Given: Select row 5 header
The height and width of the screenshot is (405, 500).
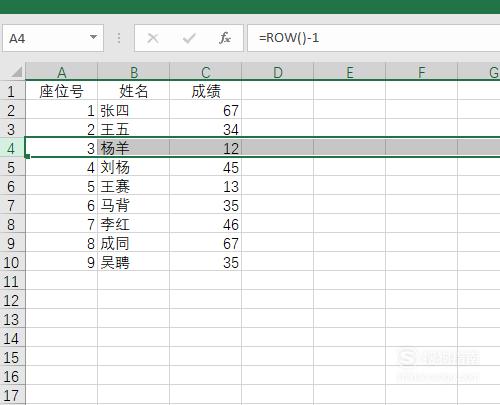Looking at the screenshot, I should click(x=12, y=167).
